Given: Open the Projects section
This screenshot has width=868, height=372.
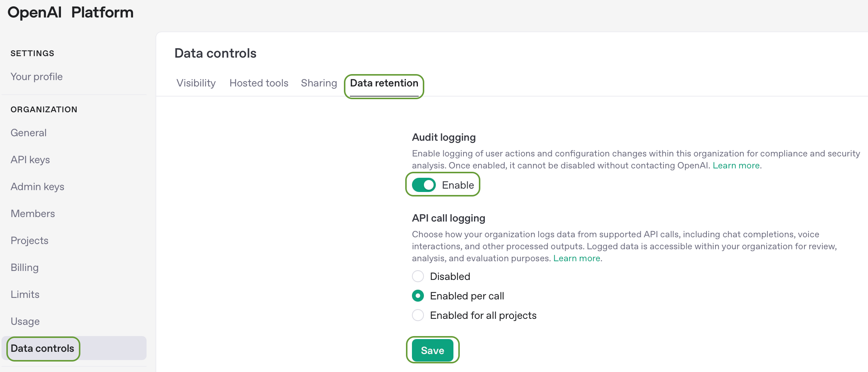Looking at the screenshot, I should click(30, 241).
